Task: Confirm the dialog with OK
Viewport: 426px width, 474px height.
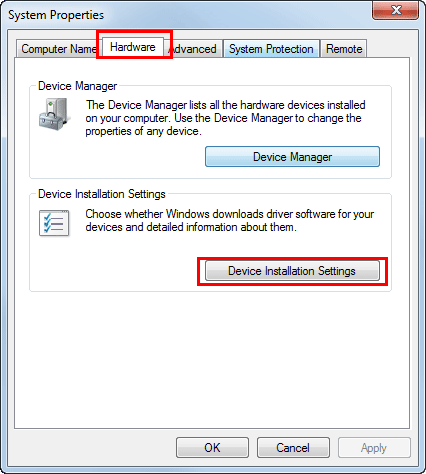Action: (x=212, y=448)
